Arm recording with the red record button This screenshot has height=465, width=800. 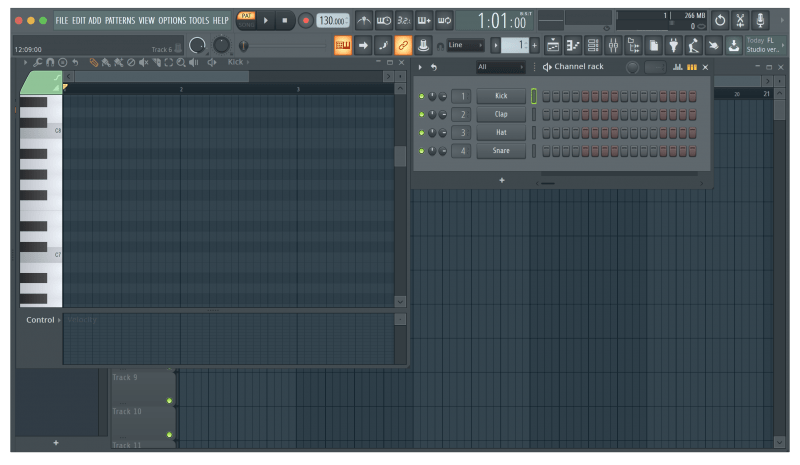(306, 21)
